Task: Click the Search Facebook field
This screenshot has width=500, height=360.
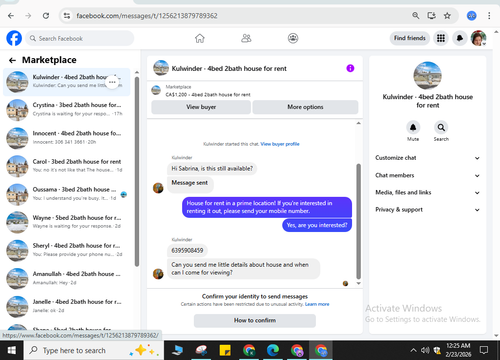Action: [80, 38]
